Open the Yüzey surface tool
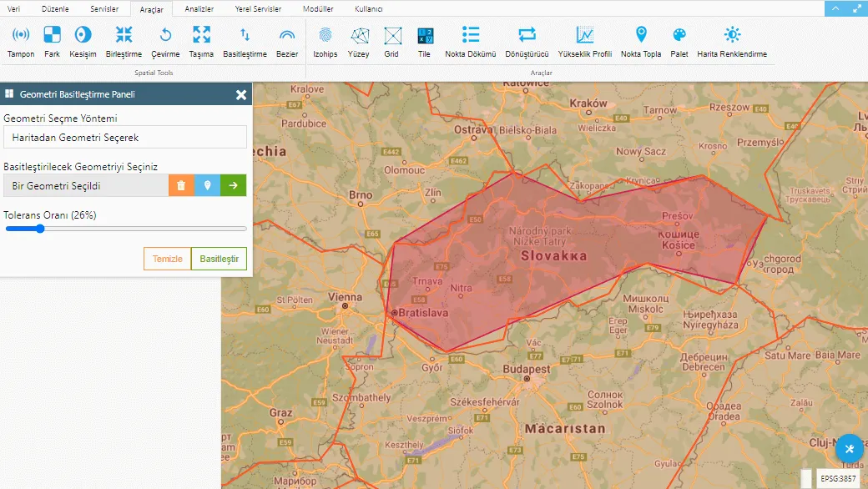The image size is (868, 489). 359,42
